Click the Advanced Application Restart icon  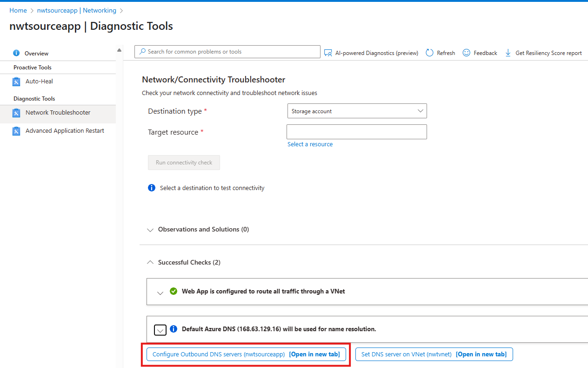tap(16, 131)
